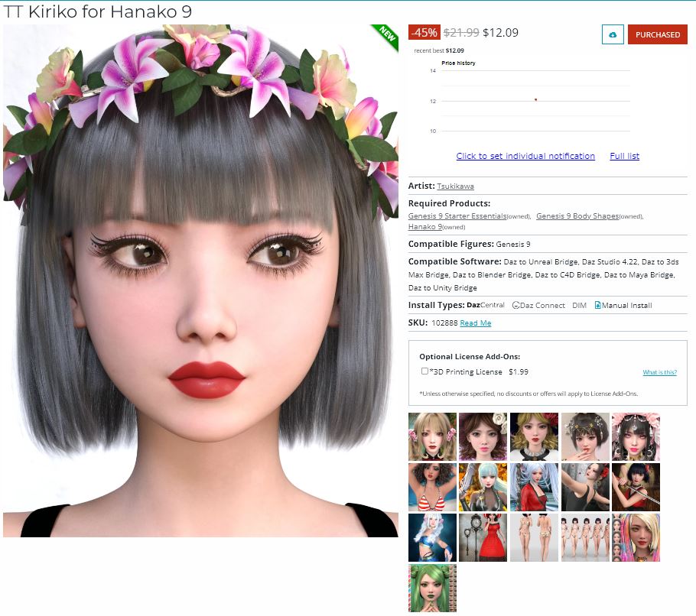Image resolution: width=696 pixels, height=616 pixels.
Task: Click the DazCentral install type label
Action: coord(486,305)
